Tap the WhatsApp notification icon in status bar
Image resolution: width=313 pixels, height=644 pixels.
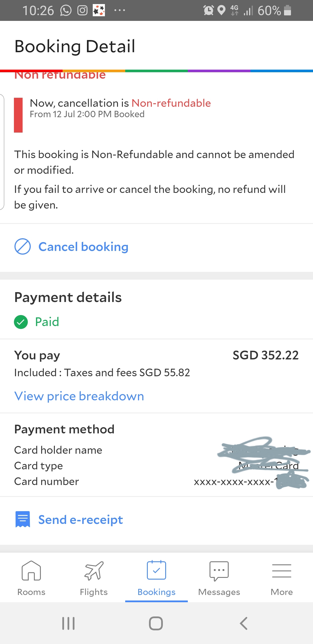tap(66, 11)
